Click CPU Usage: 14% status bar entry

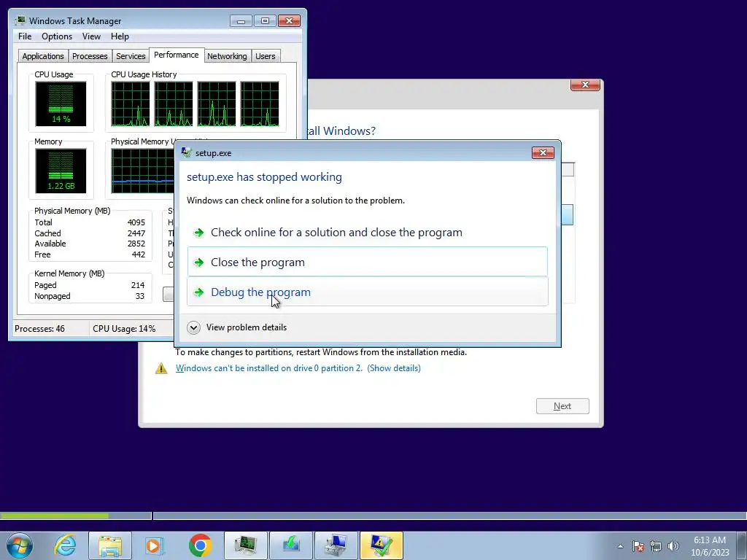pyautogui.click(x=124, y=329)
